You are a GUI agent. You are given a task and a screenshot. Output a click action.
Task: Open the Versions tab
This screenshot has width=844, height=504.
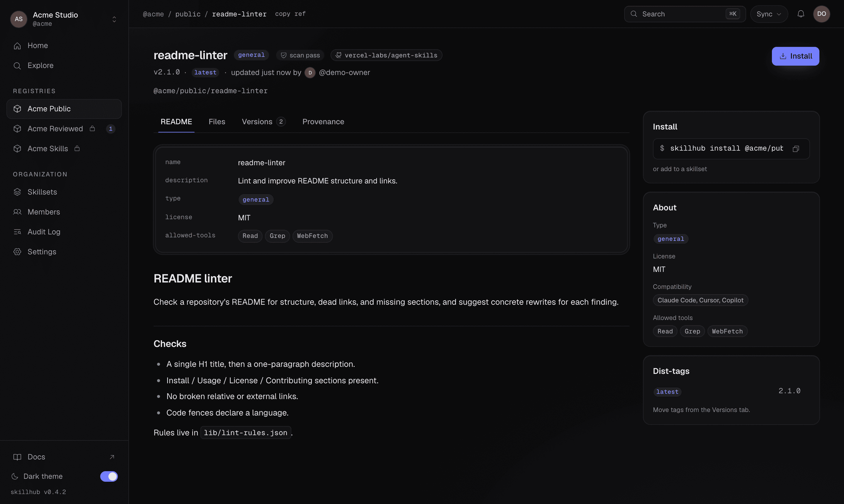pos(263,122)
